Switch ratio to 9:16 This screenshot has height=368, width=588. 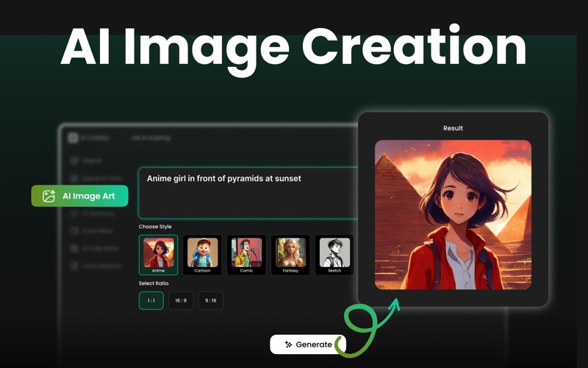(x=210, y=300)
